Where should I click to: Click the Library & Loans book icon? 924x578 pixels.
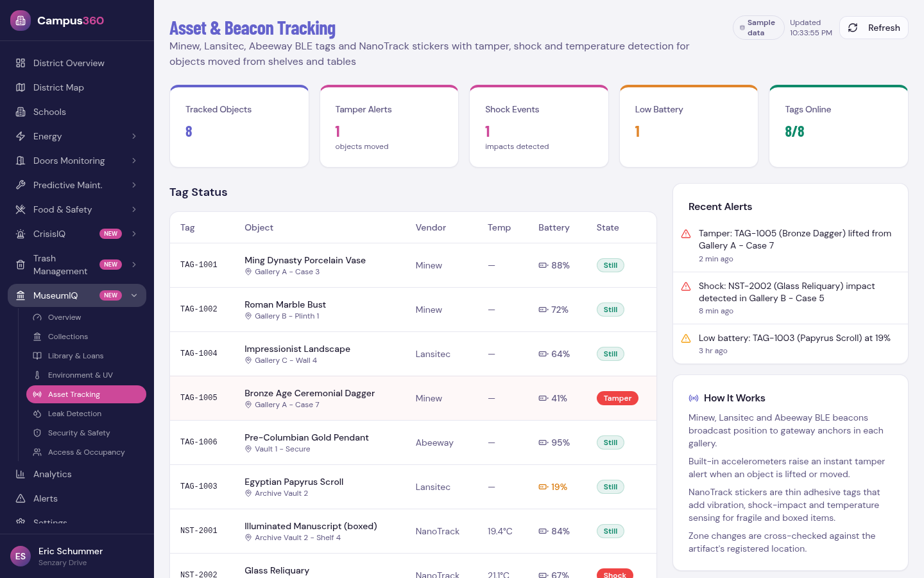pyautogui.click(x=37, y=356)
